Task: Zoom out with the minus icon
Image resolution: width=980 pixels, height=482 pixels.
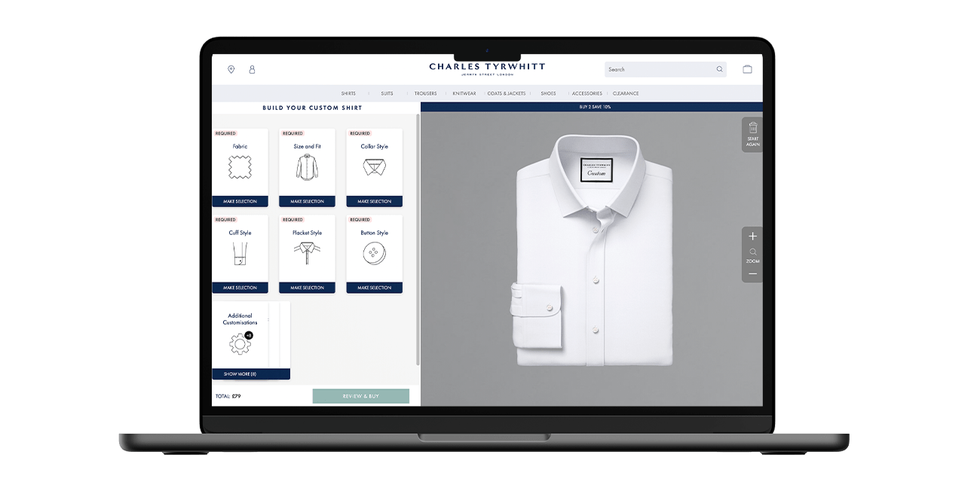Action: coord(752,274)
